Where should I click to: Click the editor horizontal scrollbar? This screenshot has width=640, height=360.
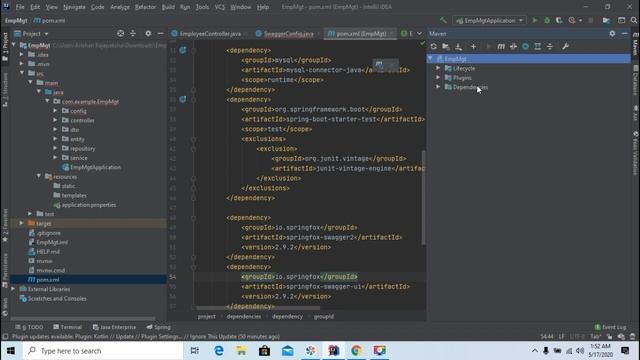point(258,308)
